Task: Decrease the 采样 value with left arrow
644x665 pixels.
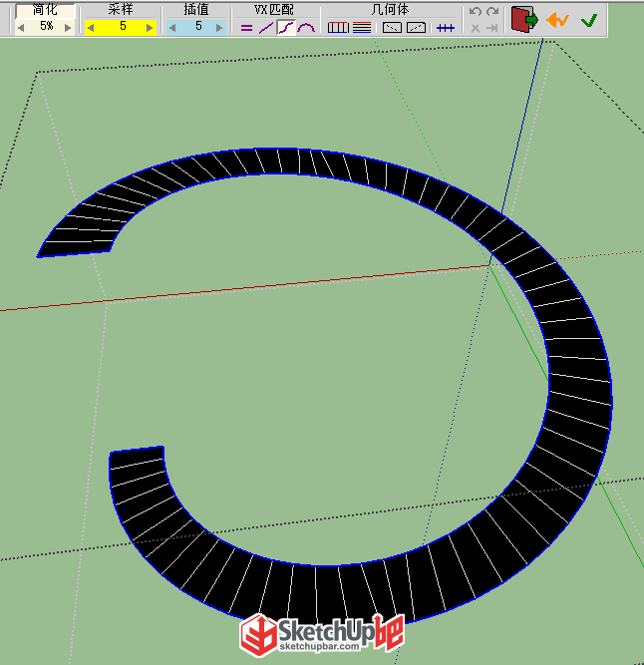Action: 91,28
